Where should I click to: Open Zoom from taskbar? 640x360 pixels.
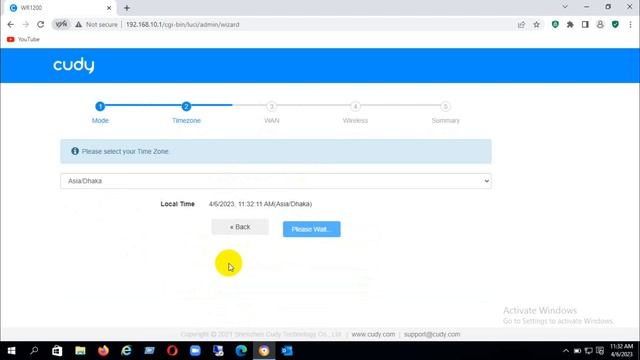195,351
